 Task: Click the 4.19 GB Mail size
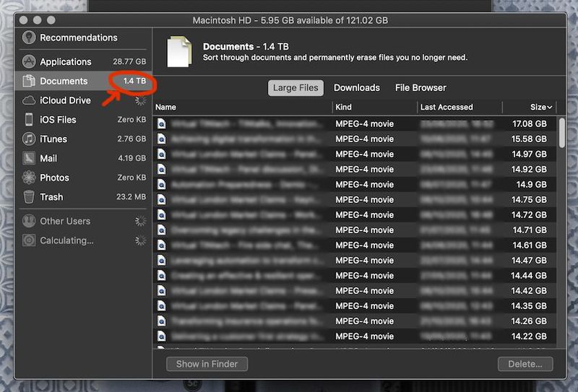coord(131,158)
